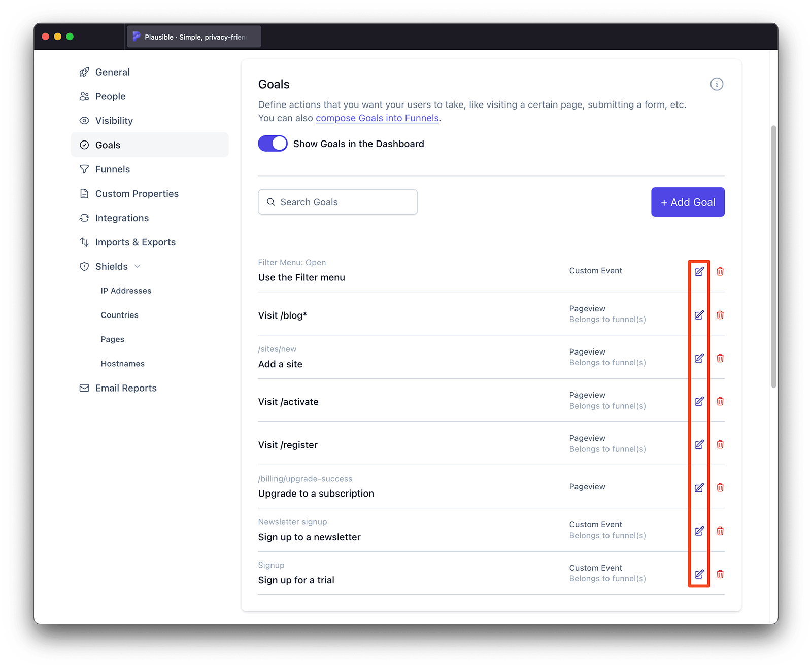Open the IP Addresses shield page

[126, 291]
